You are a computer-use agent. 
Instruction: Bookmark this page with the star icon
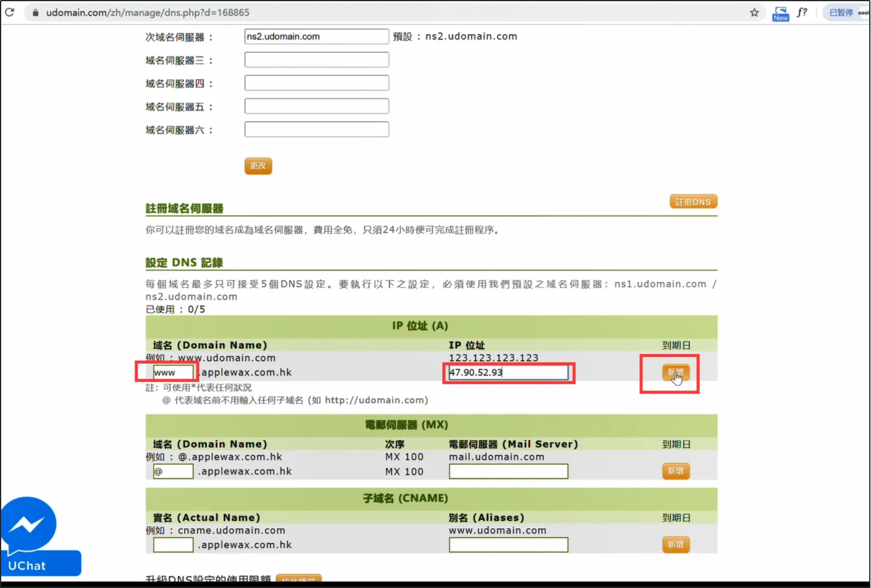click(754, 13)
